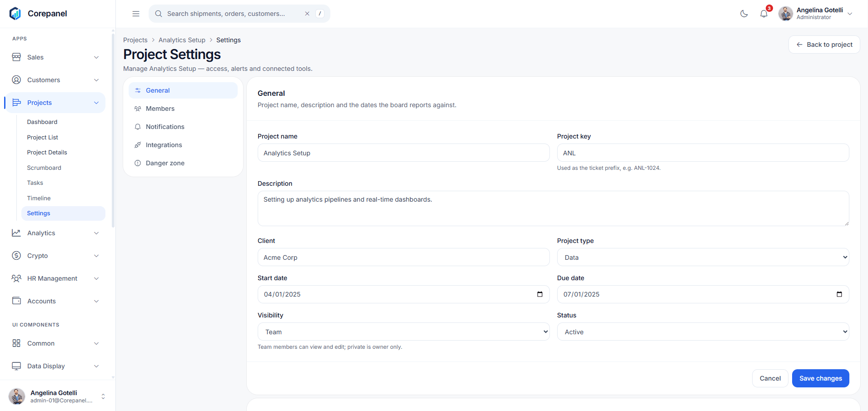
Task: Open the Project type dropdown
Action: 703,257
